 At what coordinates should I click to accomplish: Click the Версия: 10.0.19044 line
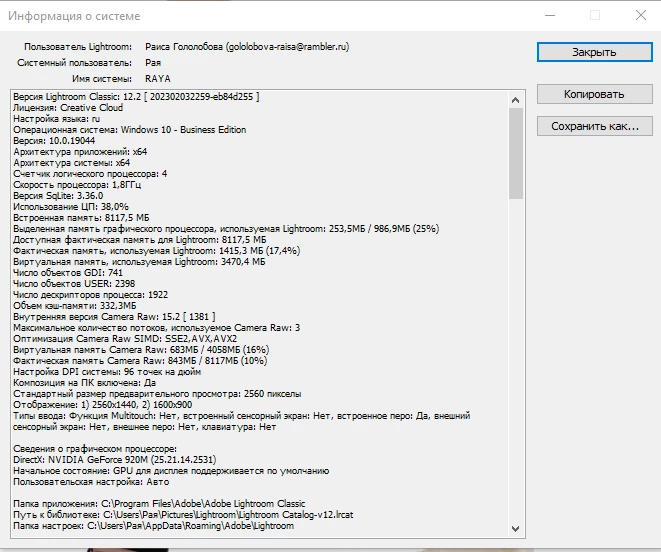click(x=54, y=140)
